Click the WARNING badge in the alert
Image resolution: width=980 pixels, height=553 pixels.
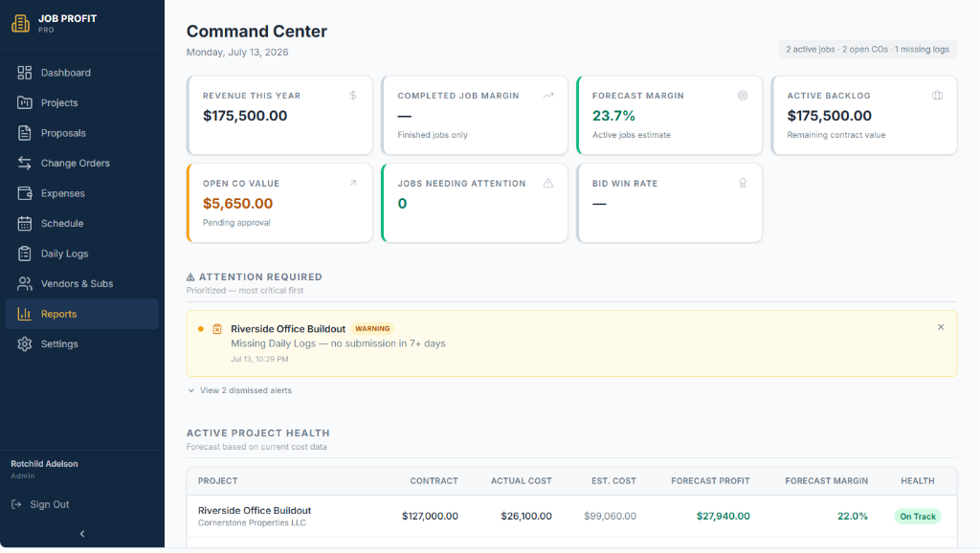(372, 329)
